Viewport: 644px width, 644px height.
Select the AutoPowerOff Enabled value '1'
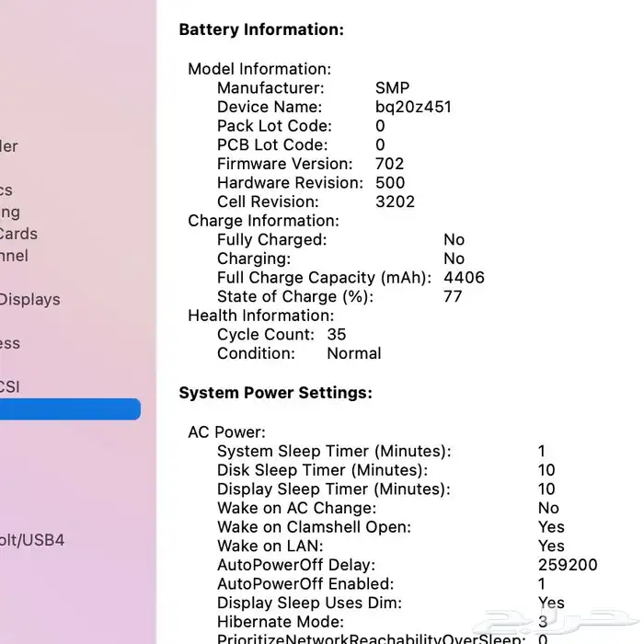(542, 583)
